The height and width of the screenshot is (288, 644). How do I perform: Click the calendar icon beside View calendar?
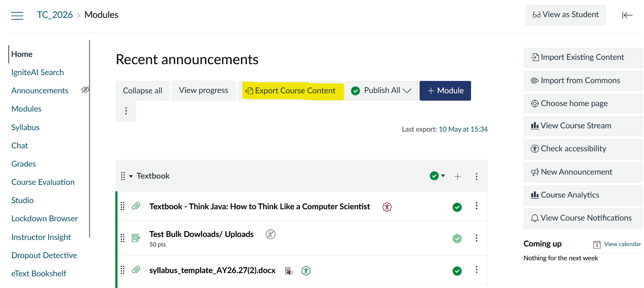597,244
